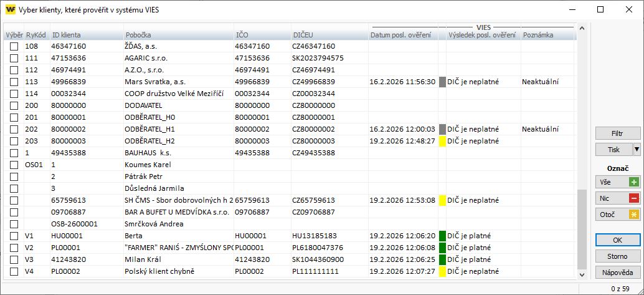Open the Tisk dropdown arrow

(637, 150)
